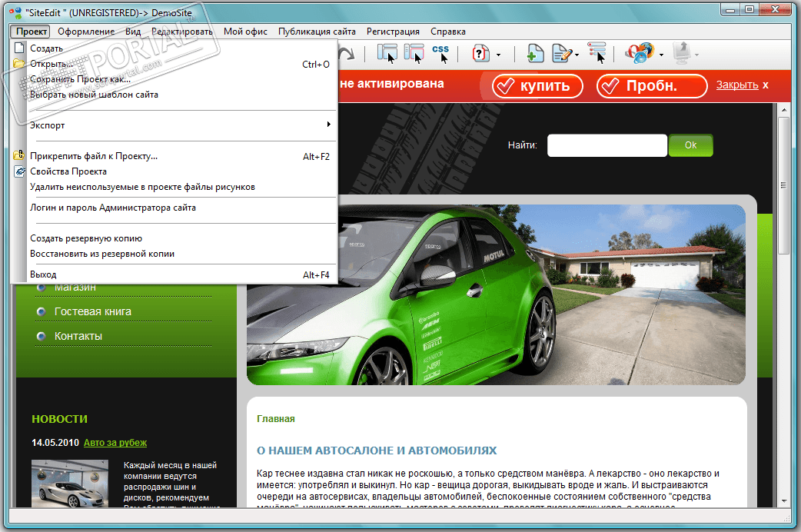Click the Закрыть link in banner
Screen dimensions: 801x532
[737, 85]
